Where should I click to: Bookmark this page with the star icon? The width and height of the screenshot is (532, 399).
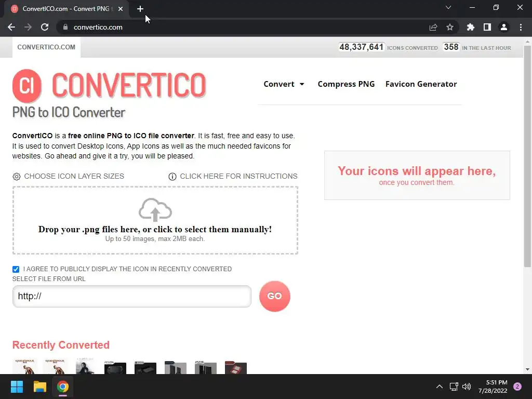(450, 27)
